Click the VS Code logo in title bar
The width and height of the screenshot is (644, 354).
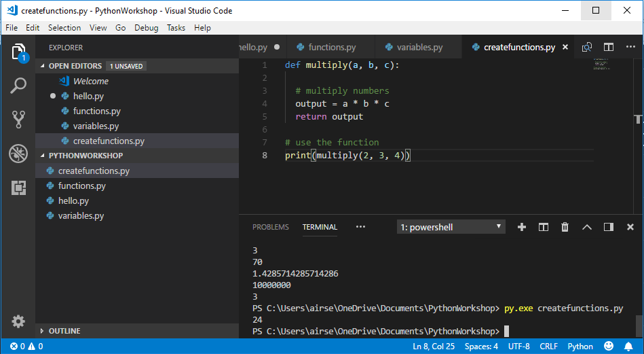coord(12,10)
